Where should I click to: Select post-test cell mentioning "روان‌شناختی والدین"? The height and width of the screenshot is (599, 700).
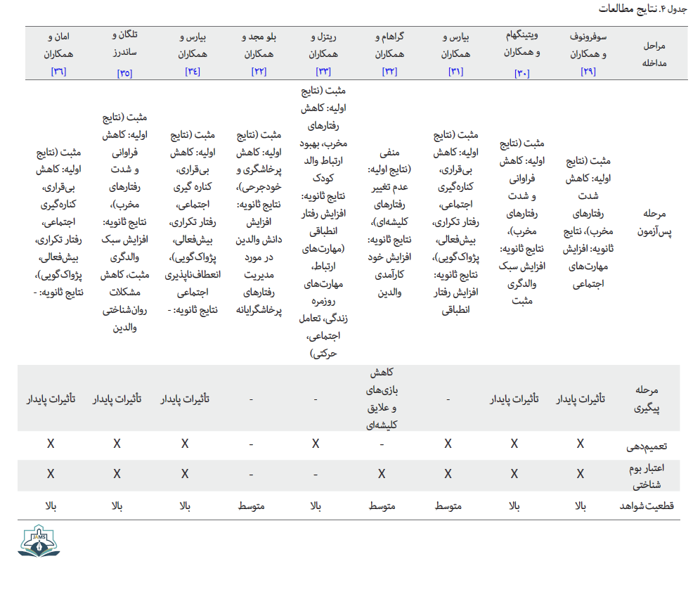pyautogui.click(x=124, y=222)
